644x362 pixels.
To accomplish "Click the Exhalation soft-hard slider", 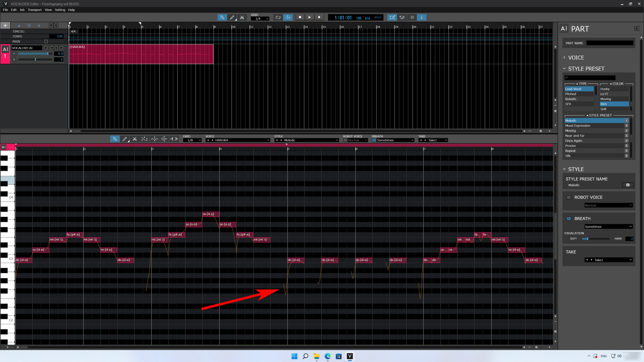I will [x=595, y=239].
